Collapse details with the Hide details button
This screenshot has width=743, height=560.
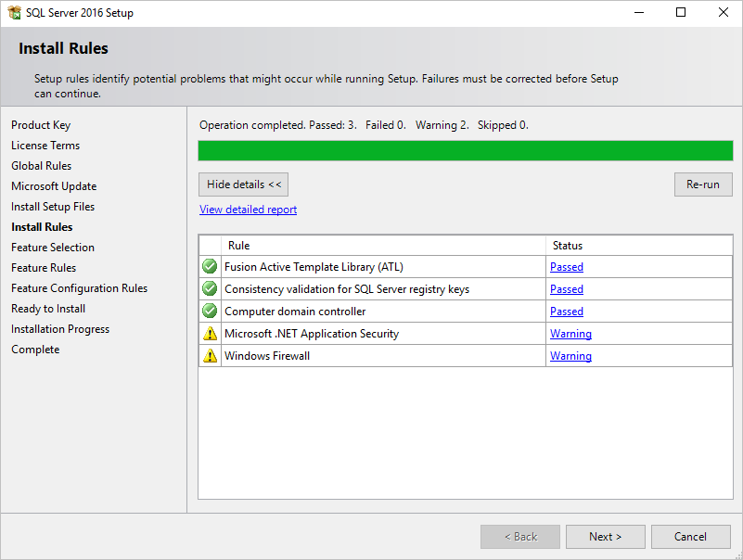pos(242,184)
